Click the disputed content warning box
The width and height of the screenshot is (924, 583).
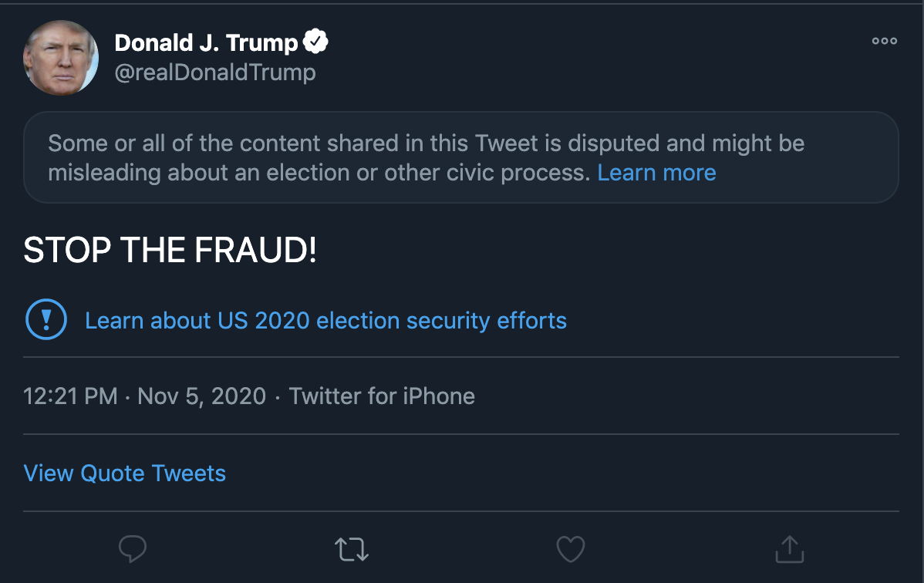(460, 157)
